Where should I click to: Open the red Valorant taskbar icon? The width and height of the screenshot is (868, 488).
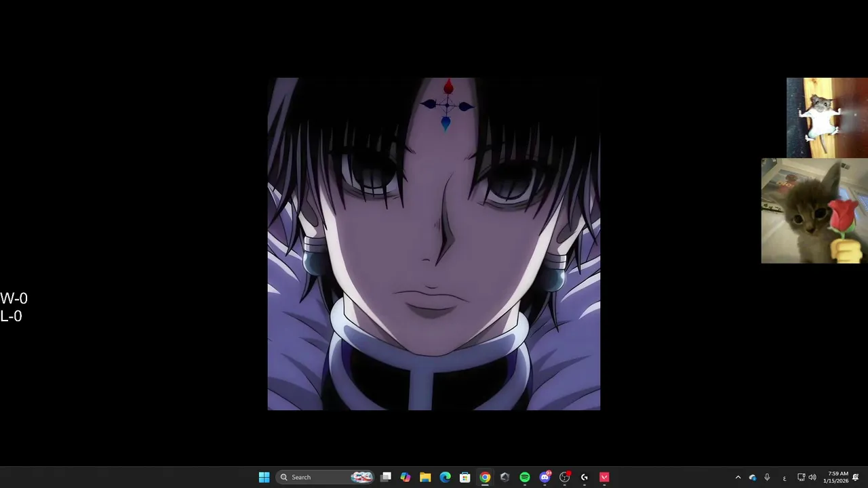pos(604,477)
